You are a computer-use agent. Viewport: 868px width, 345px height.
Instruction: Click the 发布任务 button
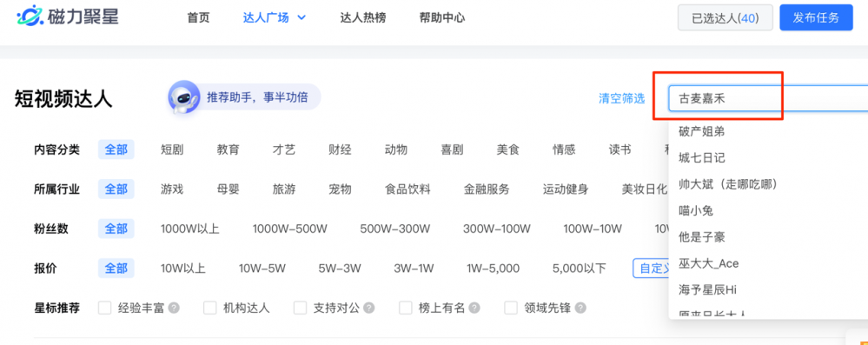click(x=816, y=17)
